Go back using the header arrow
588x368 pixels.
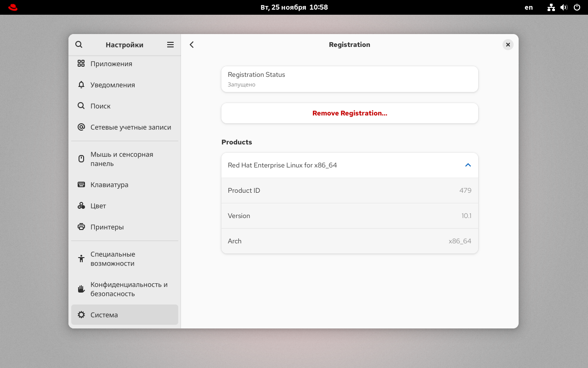point(192,45)
